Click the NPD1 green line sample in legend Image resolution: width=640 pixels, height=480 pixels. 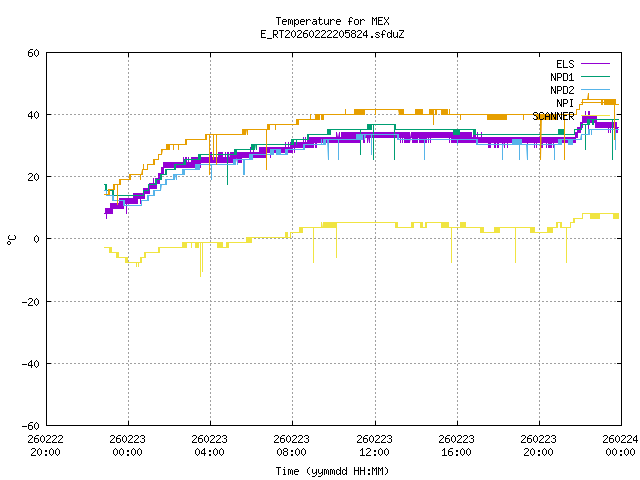click(598, 77)
